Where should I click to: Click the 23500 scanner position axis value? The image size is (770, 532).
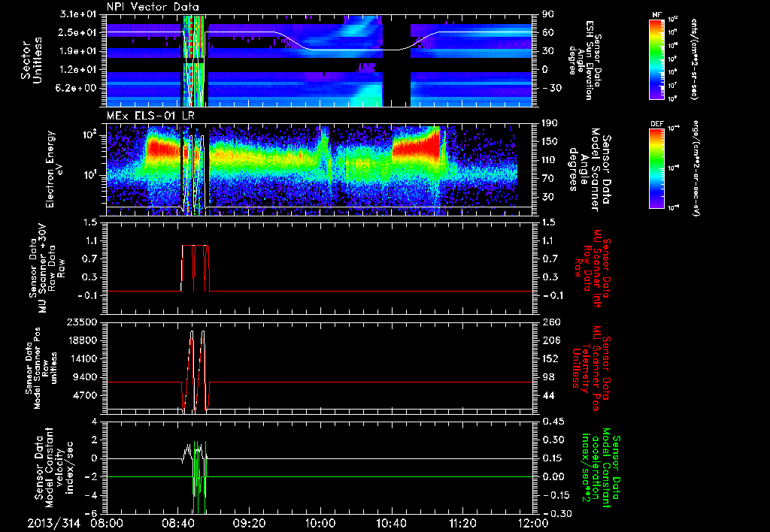pos(81,322)
